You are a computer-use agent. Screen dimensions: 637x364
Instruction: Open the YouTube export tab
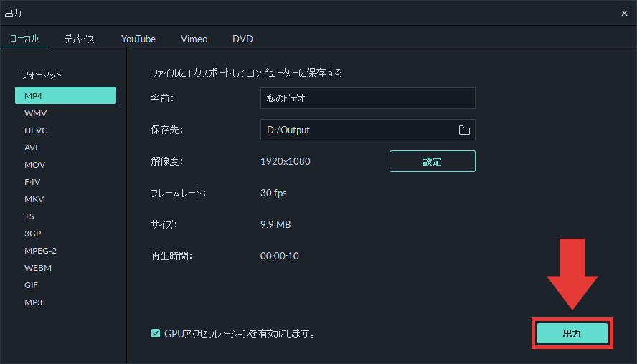[138, 39]
